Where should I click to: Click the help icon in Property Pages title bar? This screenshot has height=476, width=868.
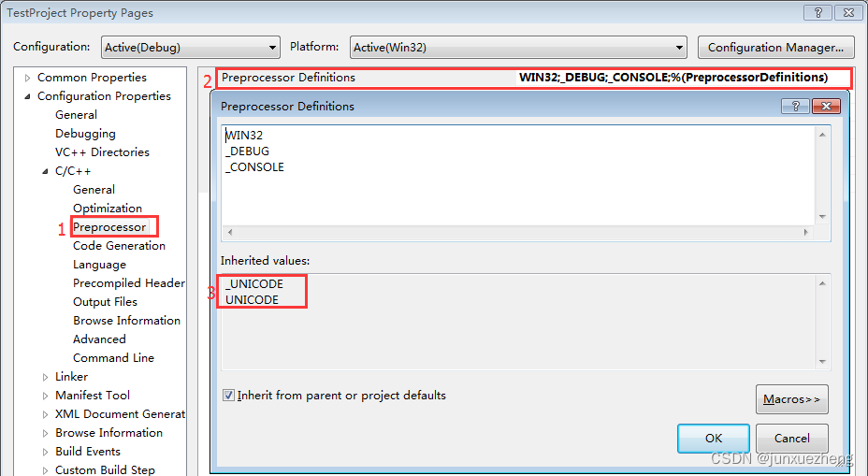[x=817, y=13]
